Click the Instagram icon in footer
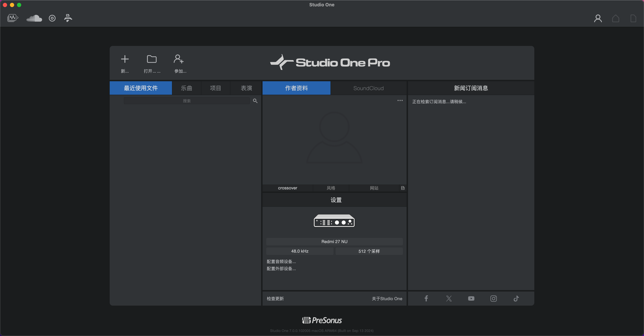 click(493, 299)
